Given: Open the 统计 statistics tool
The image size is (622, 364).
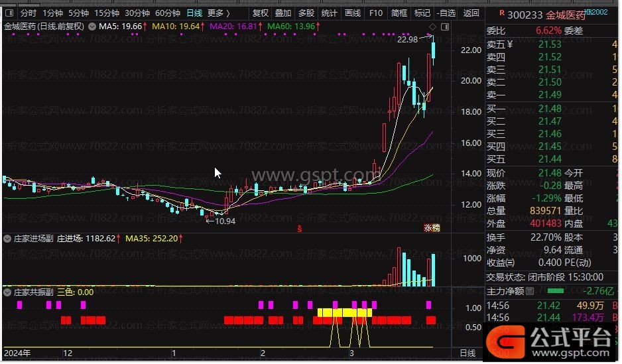Looking at the screenshot, I should 330,13.
